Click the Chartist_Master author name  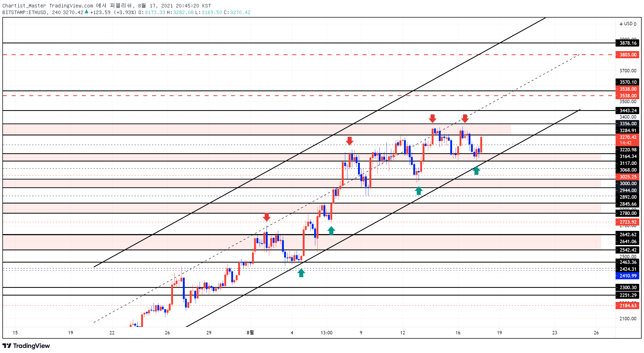[x=24, y=5]
